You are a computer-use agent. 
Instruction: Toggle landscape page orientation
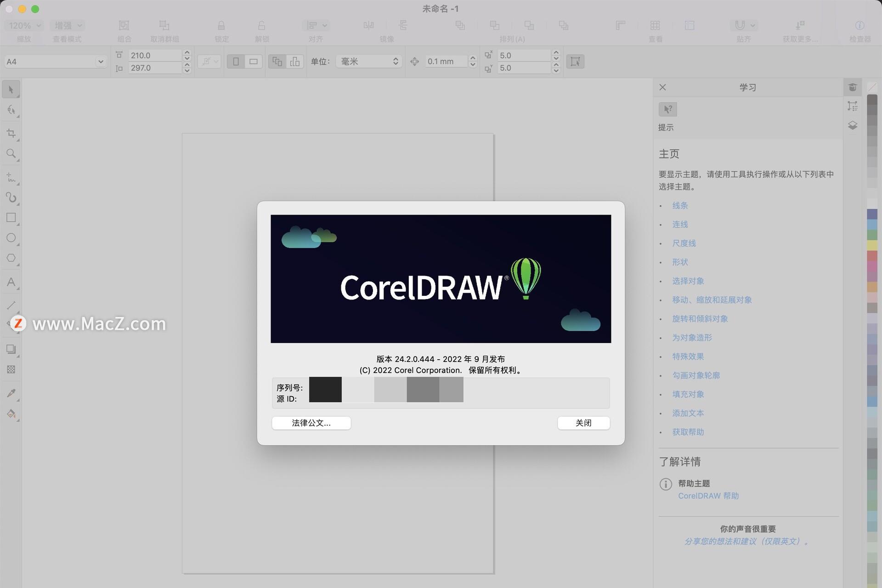pyautogui.click(x=254, y=62)
